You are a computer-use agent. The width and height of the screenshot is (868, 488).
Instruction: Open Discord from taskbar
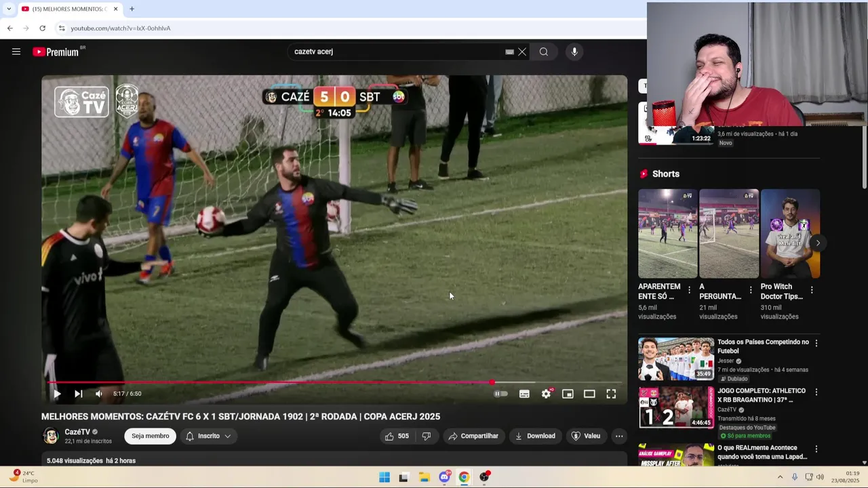click(x=444, y=477)
